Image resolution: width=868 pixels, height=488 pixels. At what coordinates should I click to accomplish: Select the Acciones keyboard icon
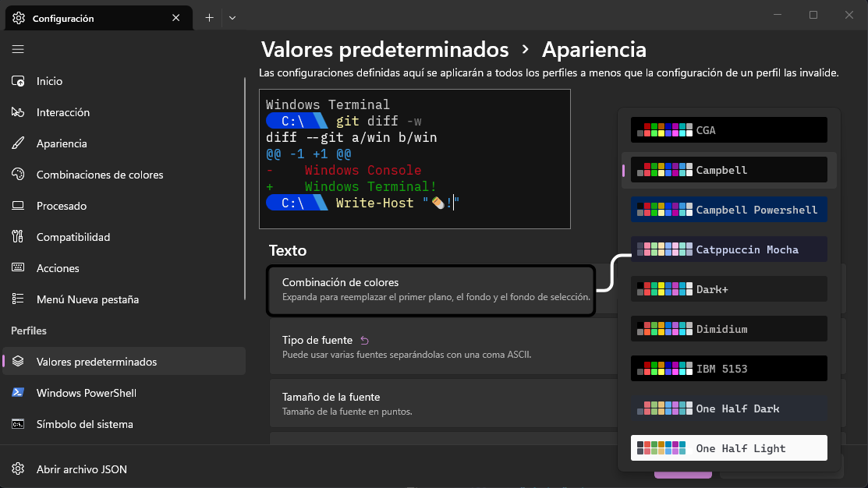[17, 267]
